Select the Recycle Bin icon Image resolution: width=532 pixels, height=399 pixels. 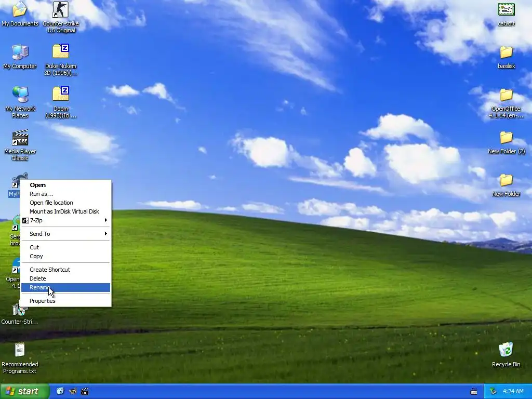click(x=506, y=355)
